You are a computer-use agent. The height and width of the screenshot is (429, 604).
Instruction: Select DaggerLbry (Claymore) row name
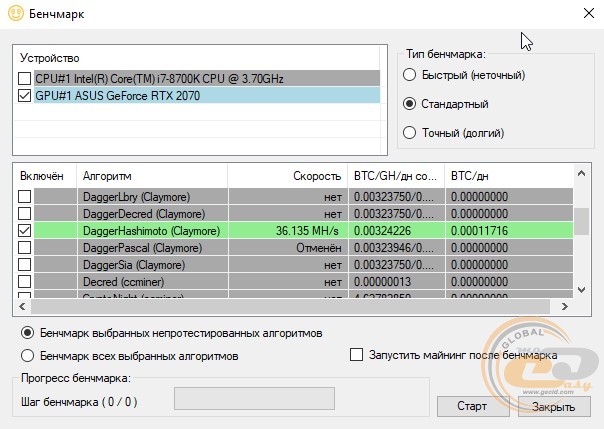coord(136,197)
